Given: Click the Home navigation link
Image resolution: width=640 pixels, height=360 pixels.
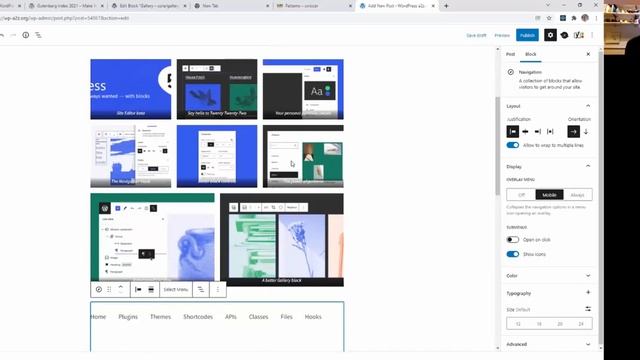Looking at the screenshot, I should click(98, 317).
